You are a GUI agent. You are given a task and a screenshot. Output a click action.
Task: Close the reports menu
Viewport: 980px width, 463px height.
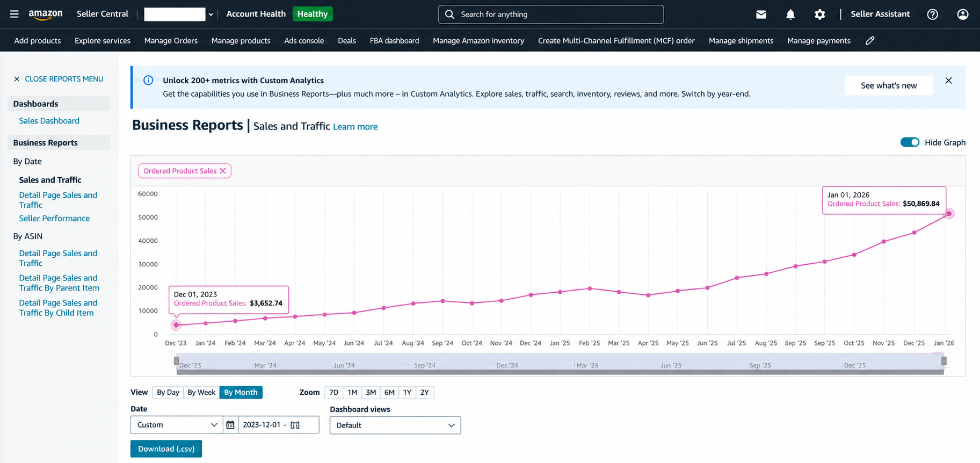(x=59, y=79)
